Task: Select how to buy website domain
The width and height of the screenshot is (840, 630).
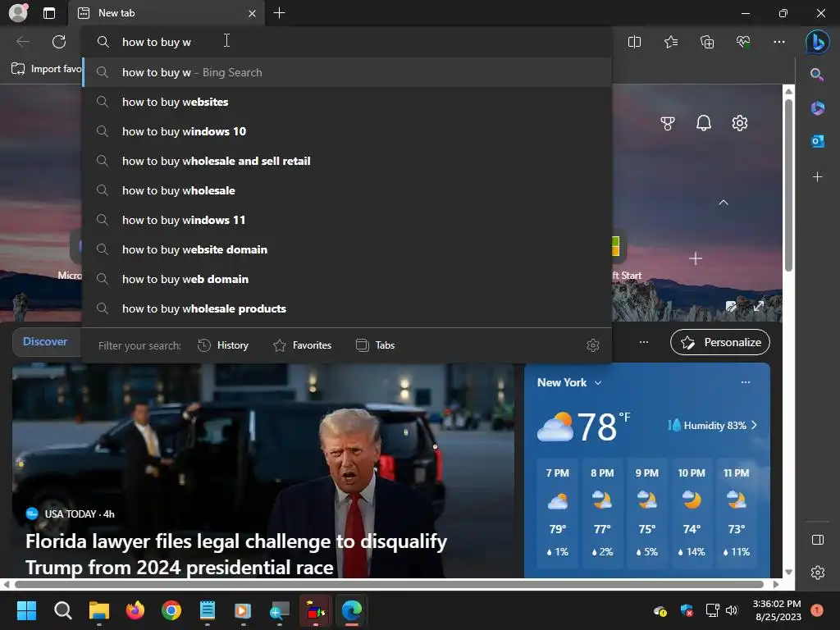Action: tap(347, 249)
